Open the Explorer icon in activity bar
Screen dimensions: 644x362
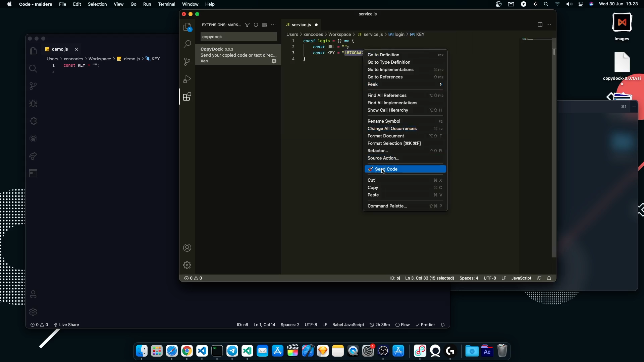187,27
